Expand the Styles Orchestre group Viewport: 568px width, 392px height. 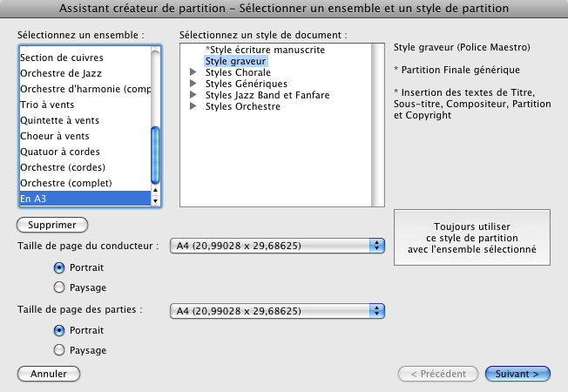(x=193, y=107)
